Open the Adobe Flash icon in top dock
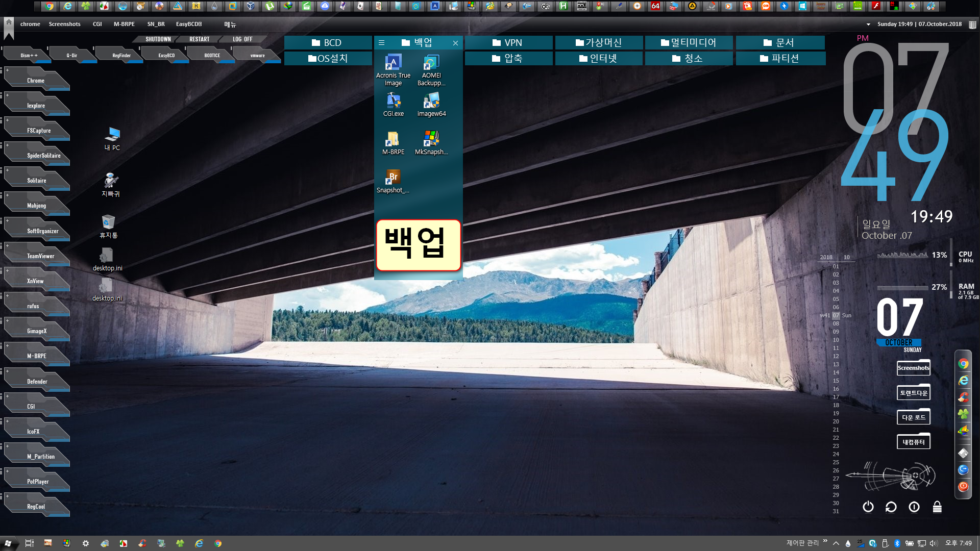This screenshot has height=551, width=980. (876, 6)
